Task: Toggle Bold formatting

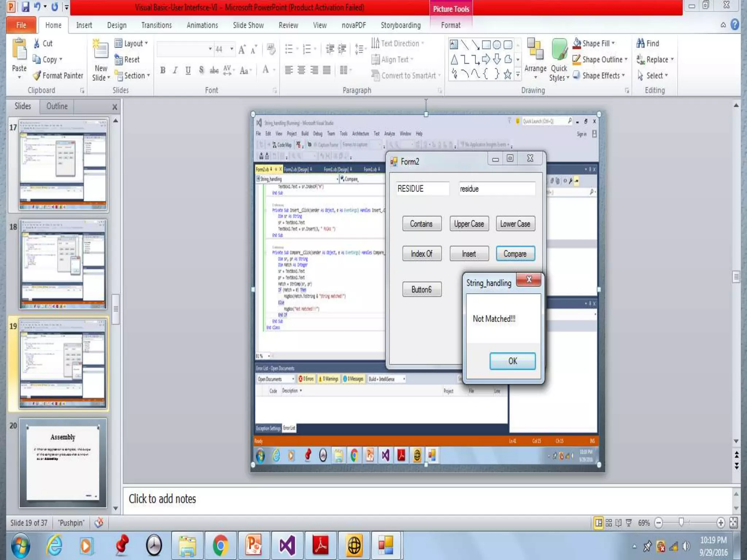Action: [x=163, y=70]
